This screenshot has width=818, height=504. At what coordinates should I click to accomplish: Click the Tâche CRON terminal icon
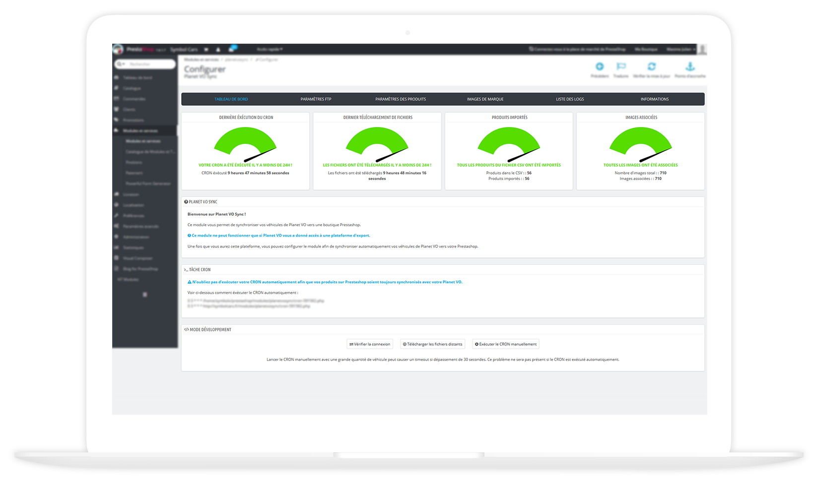pos(186,270)
